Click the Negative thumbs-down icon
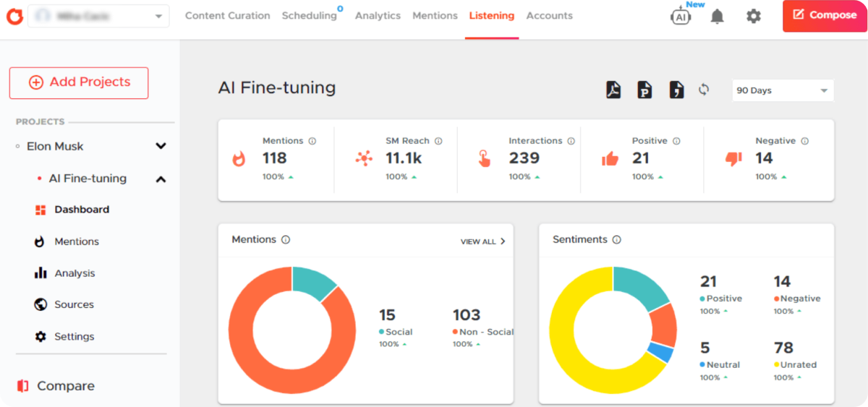This screenshot has height=407, width=868. (733, 159)
